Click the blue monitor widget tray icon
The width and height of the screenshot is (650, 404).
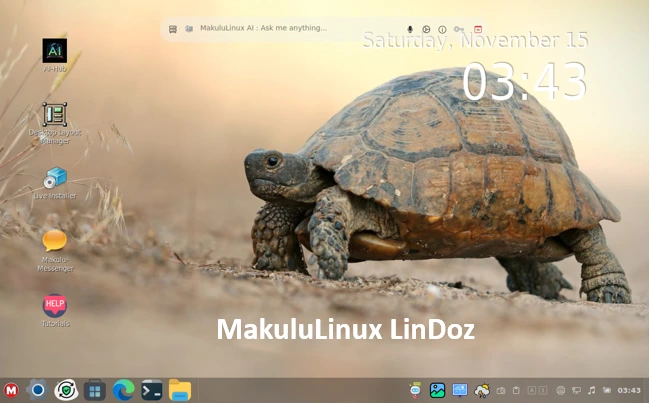460,390
